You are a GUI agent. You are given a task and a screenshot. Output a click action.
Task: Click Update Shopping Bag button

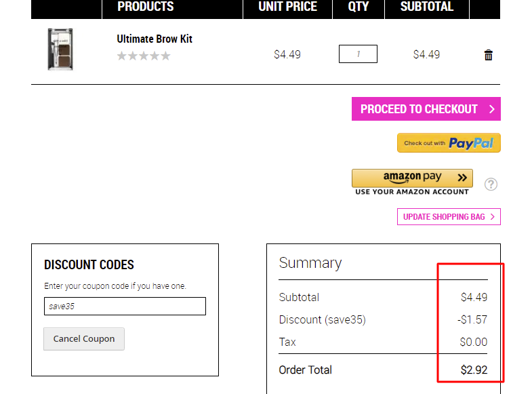point(449,216)
